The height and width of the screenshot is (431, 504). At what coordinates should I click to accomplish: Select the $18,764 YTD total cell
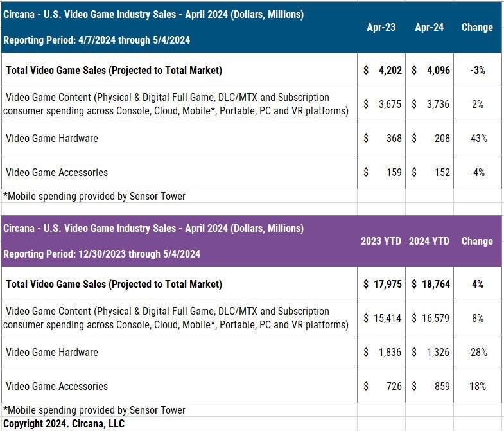pos(430,284)
